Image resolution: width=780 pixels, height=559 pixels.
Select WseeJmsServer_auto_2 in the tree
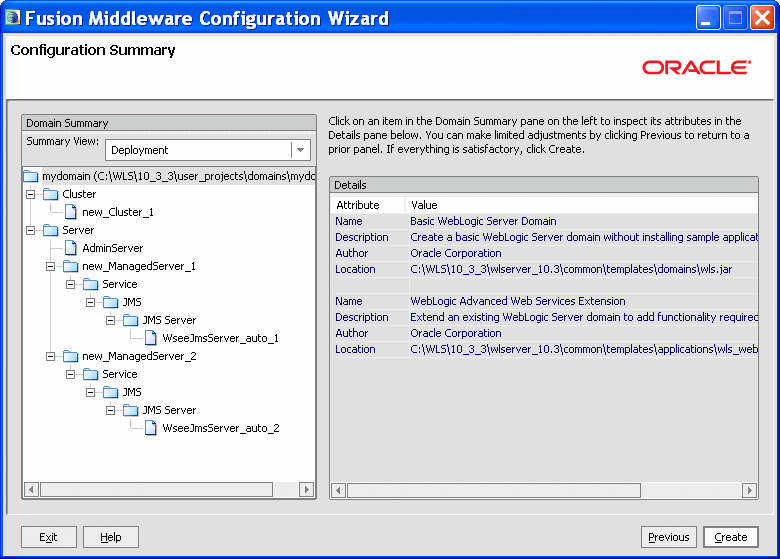pos(221,428)
